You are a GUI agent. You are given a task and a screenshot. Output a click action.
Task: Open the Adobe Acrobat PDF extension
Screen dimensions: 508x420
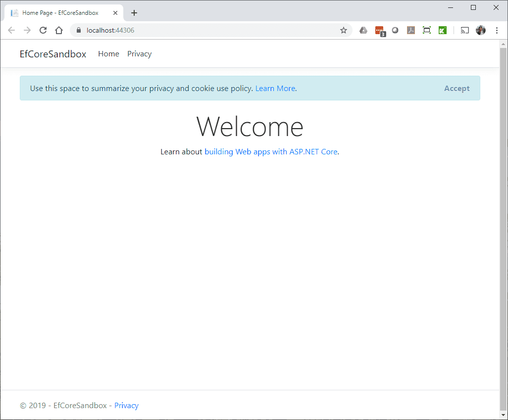(x=411, y=30)
